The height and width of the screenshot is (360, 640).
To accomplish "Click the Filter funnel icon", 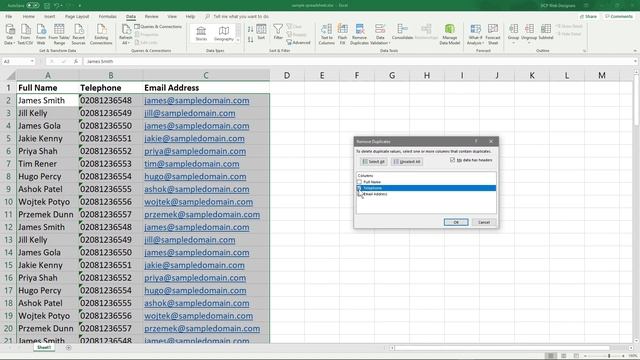I will [278, 32].
